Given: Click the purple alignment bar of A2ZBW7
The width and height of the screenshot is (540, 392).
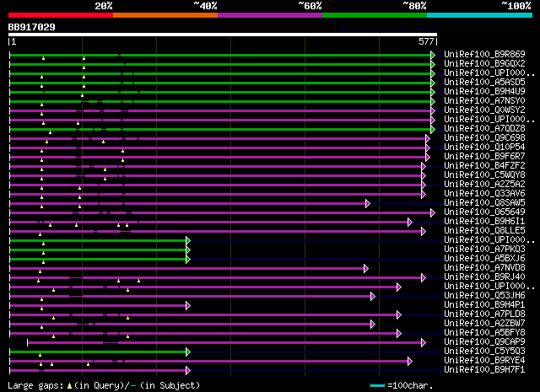Looking at the screenshot, I should coord(190,325).
